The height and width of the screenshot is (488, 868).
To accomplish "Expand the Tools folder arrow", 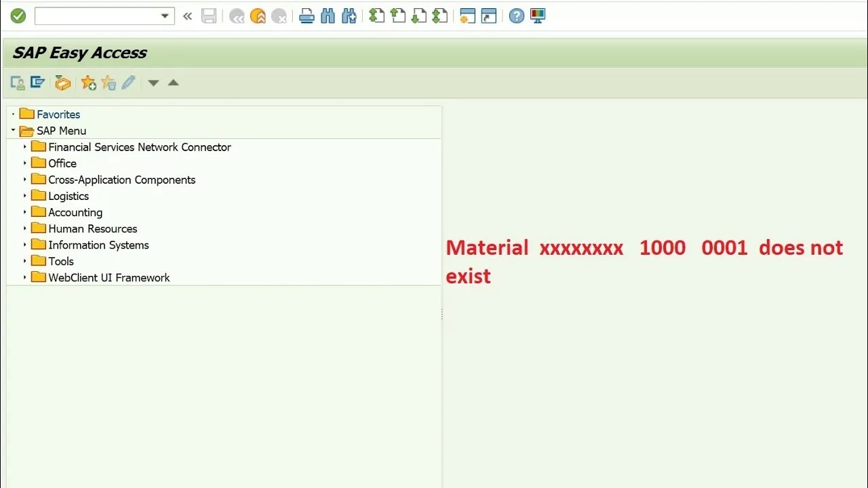I will [25, 260].
